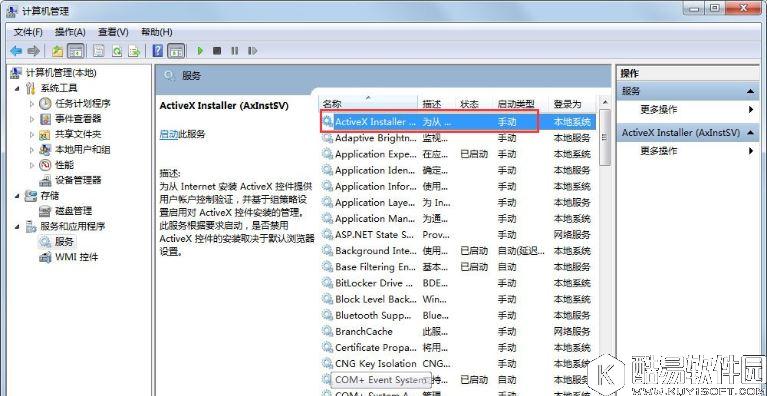Click the services list scrollbar thumb
The height and width of the screenshot is (396, 767).
605,137
